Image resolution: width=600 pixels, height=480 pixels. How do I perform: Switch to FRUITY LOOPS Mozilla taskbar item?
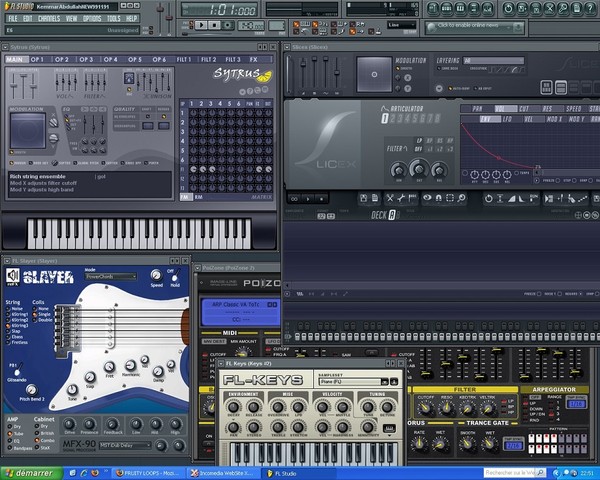click(x=148, y=473)
